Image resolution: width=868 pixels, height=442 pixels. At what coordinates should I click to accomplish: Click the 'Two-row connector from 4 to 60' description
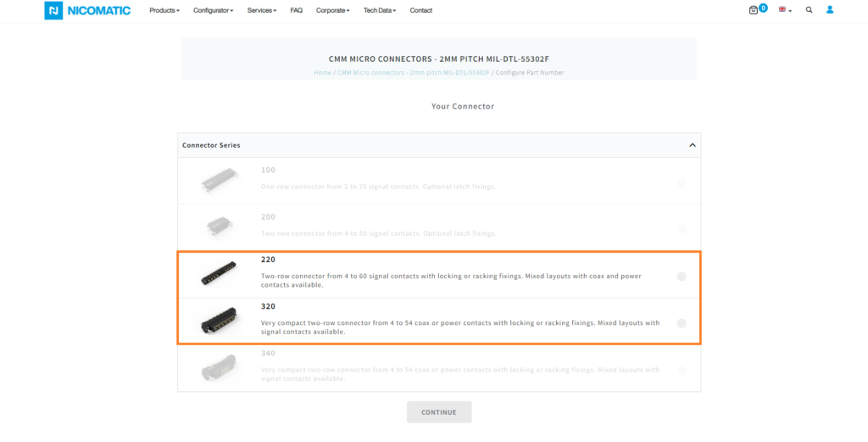pyautogui.click(x=451, y=280)
